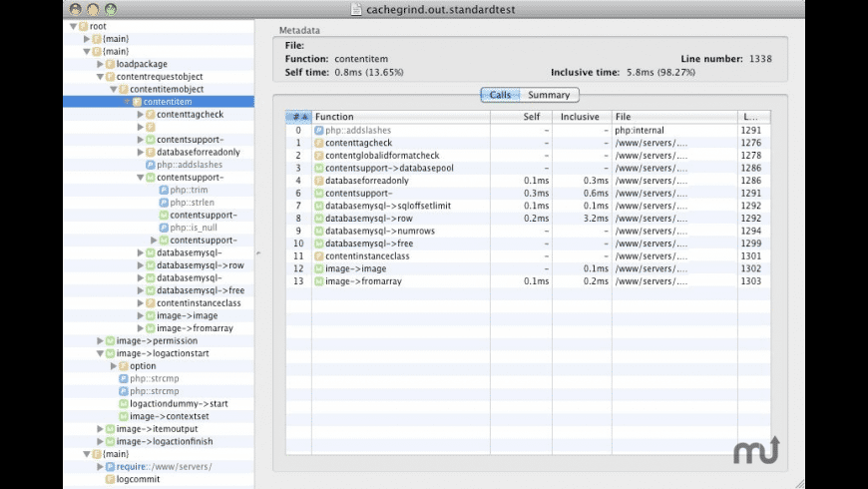Sort table by Function column header
868x489 pixels.
point(401,117)
